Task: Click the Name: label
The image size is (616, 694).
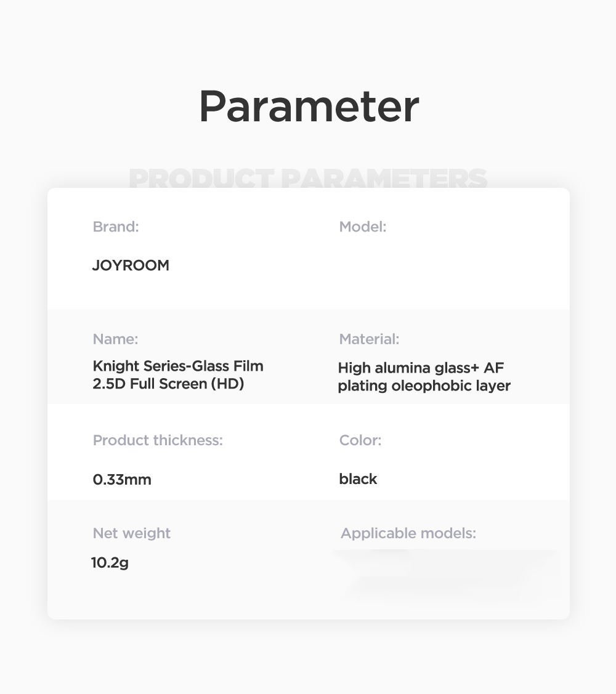Action: click(x=115, y=339)
